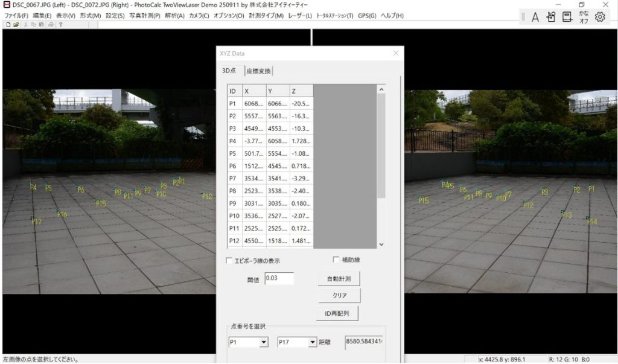Close the XYZ Data dialog
The width and height of the screenshot is (618, 364).
coord(396,53)
